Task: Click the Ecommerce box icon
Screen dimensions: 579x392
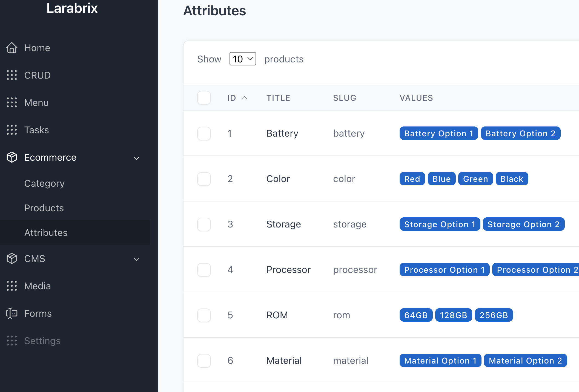Action: point(12,157)
